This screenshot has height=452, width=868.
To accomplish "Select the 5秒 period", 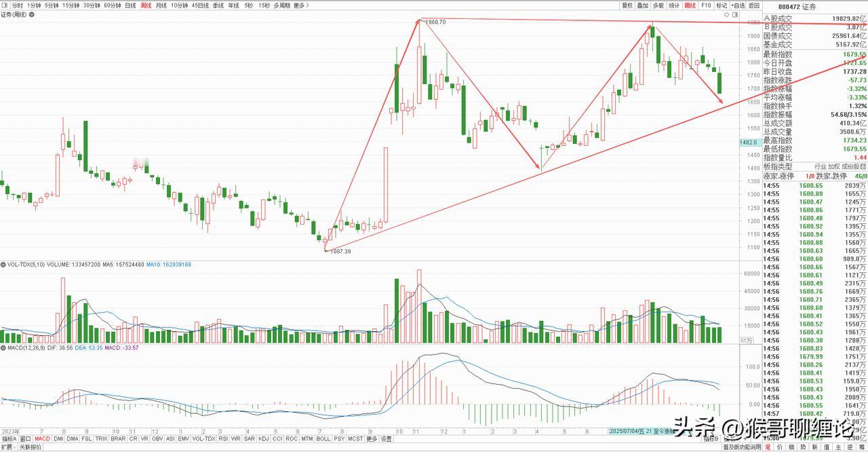I will (248, 5).
